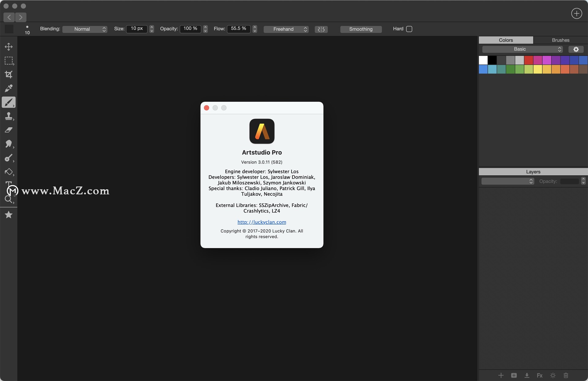Switch to the Brushes tab
Viewport: 588px width, 381px height.
560,40
